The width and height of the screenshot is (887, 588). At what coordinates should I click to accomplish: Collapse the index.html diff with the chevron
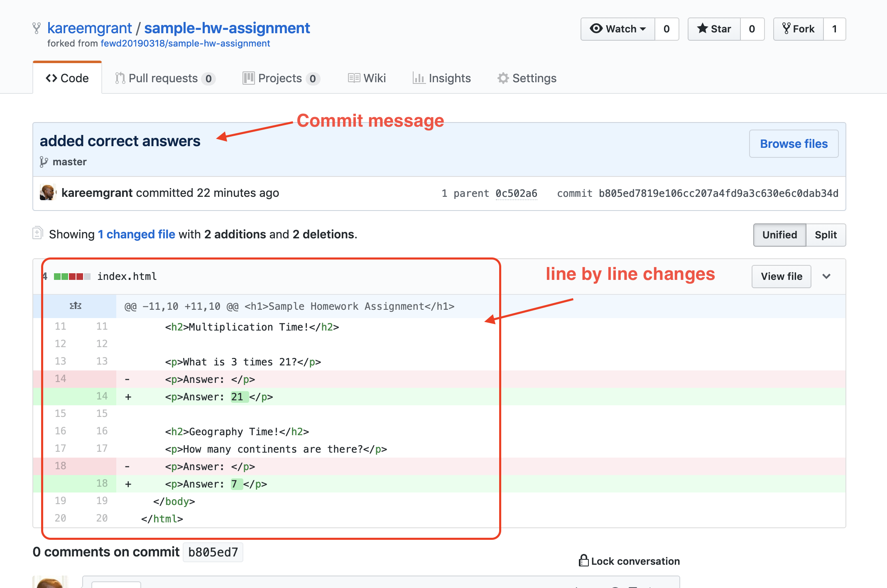tap(826, 277)
